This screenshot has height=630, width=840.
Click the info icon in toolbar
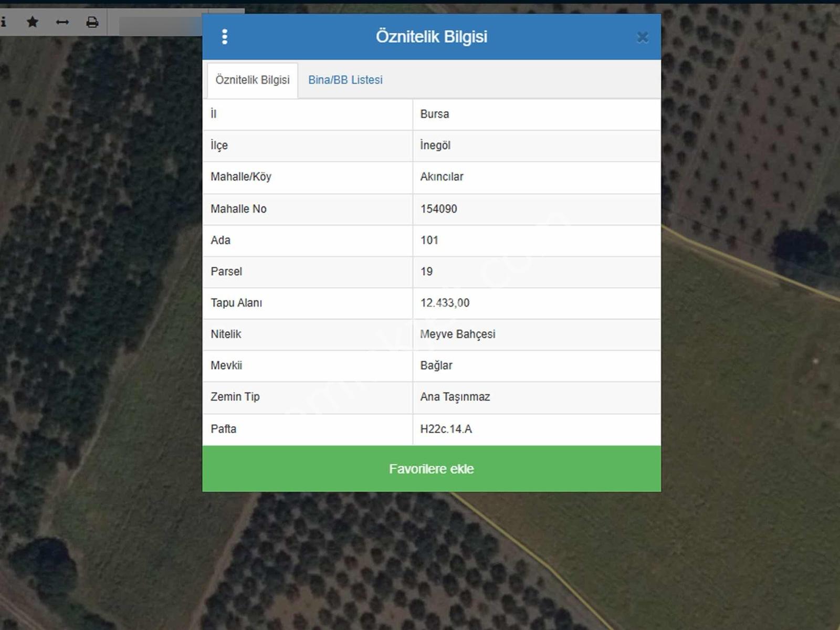click(3, 22)
